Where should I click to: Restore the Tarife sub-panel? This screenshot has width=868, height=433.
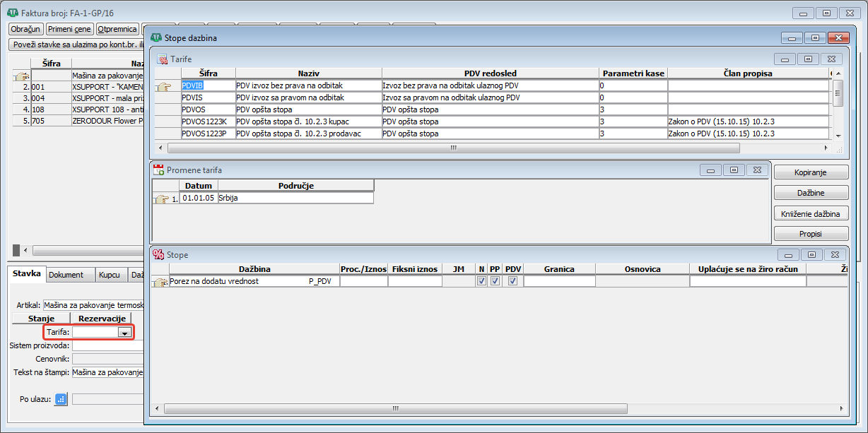pyautogui.click(x=808, y=59)
